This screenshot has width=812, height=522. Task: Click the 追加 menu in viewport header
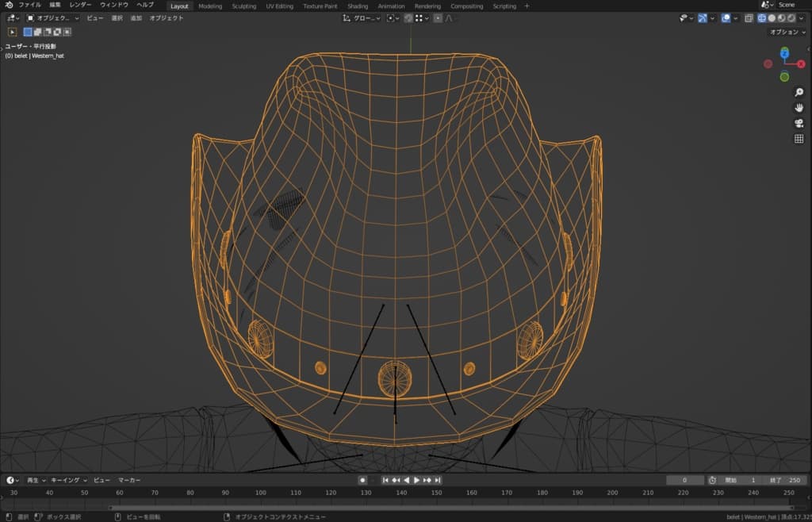[x=136, y=18]
